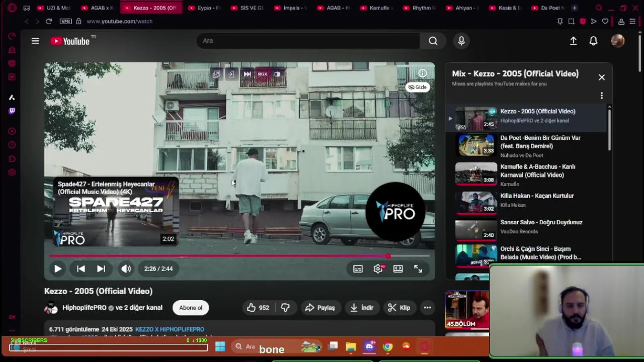Open File Explorer from the taskbar
The image size is (644, 362).
coord(351,346)
